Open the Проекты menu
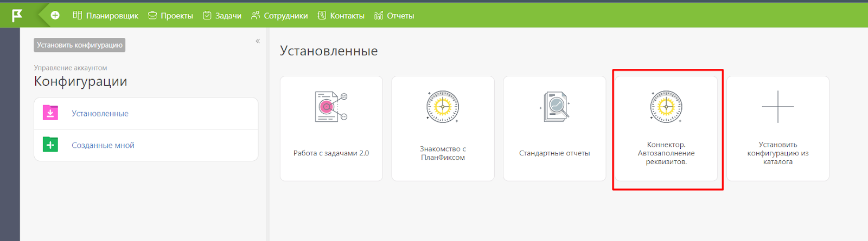 pos(177,16)
